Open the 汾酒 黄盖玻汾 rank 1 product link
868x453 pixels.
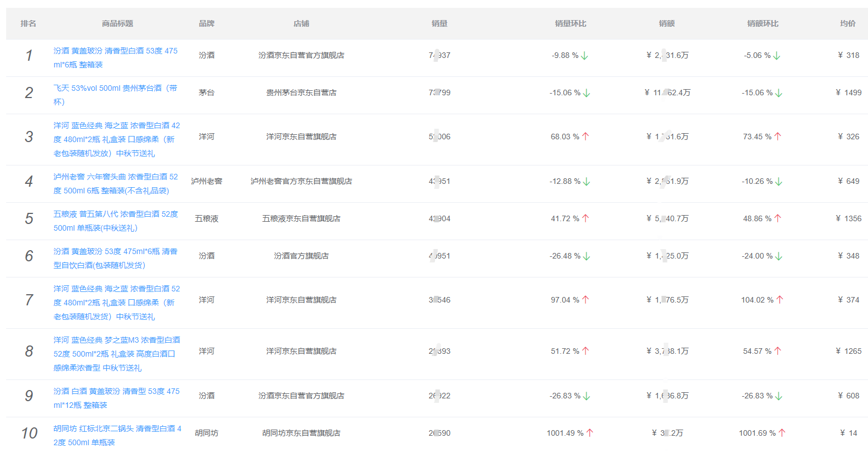115,57
